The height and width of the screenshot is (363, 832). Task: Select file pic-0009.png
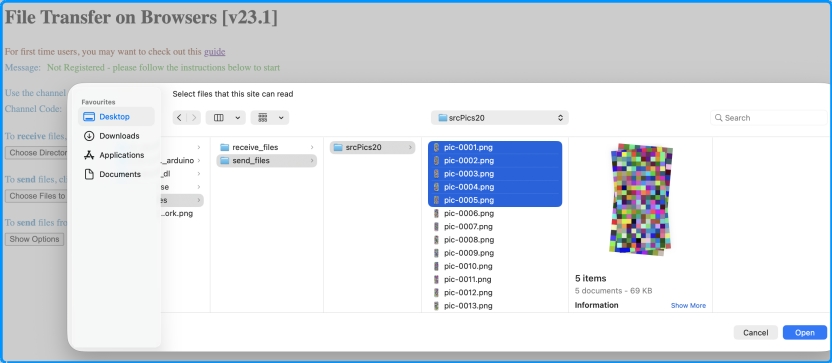[495, 253]
